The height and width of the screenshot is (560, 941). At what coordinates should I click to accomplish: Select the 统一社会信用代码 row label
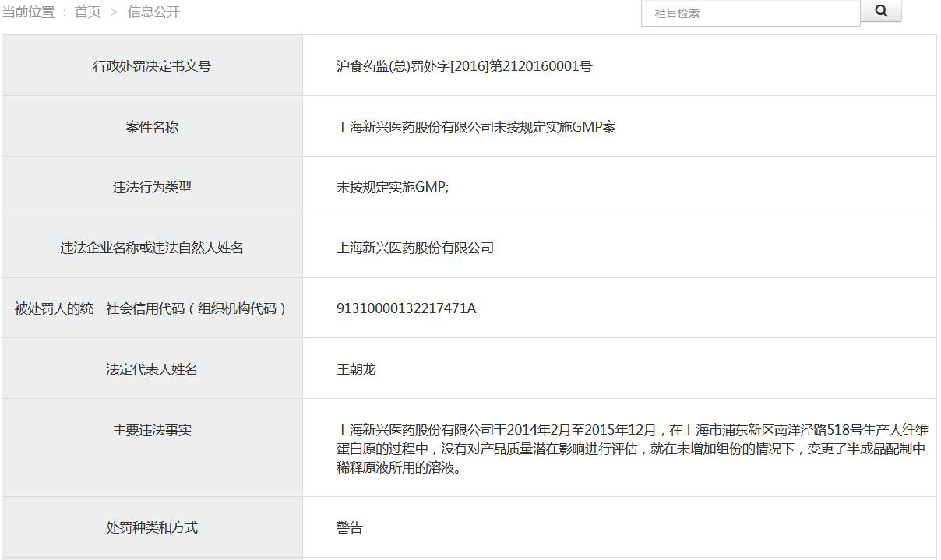pyautogui.click(x=152, y=308)
